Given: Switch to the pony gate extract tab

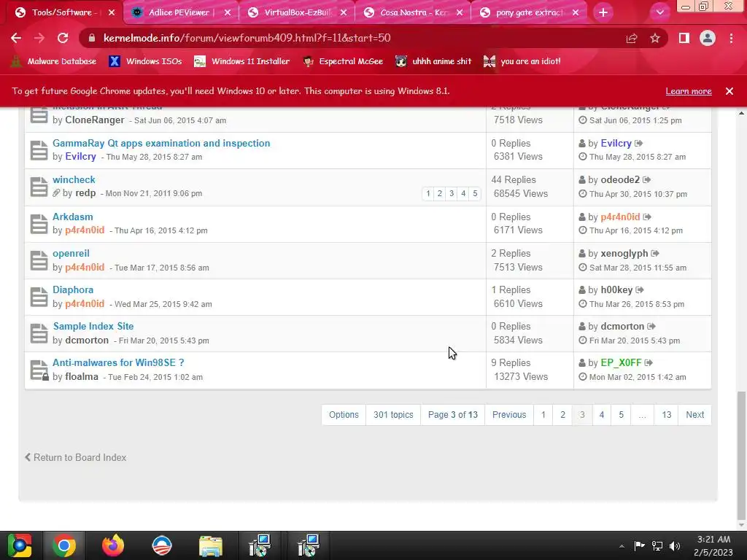Looking at the screenshot, I should click(530, 12).
